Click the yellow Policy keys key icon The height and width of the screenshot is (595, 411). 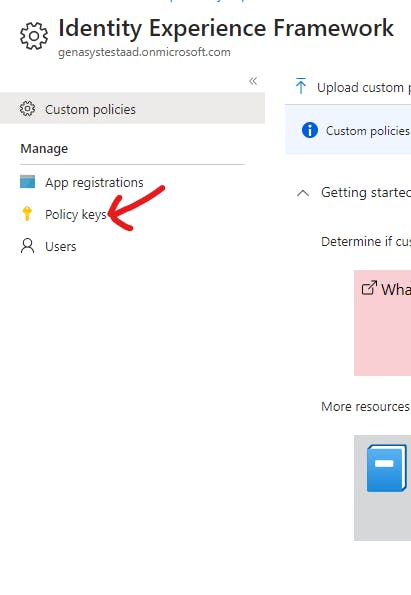(27, 213)
